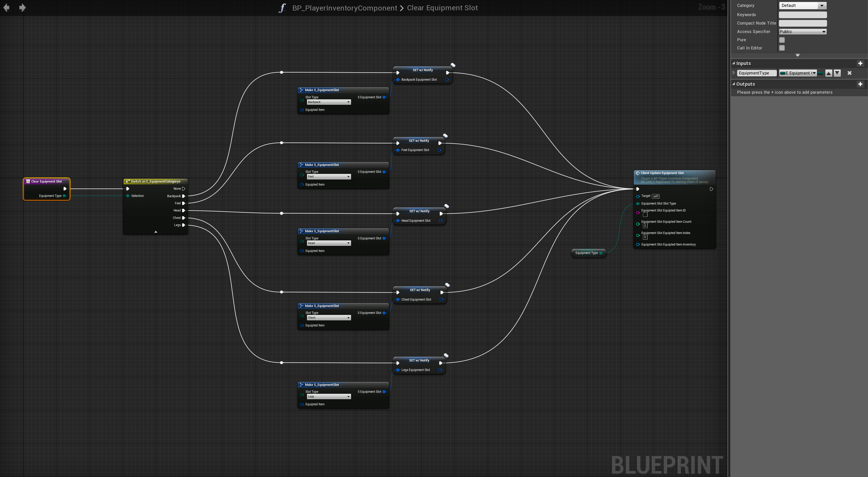The image size is (868, 477).
Task: Open the Access Specifier Public dropdown
Action: pos(802,32)
